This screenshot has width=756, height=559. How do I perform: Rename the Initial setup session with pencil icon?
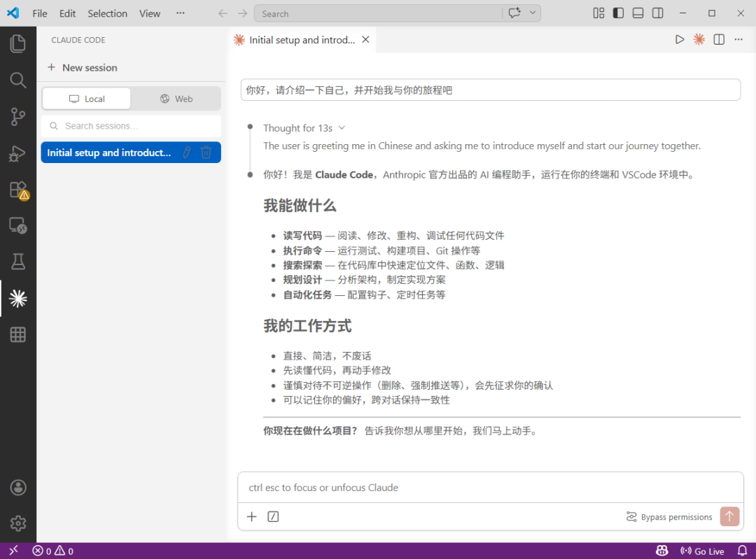coord(187,153)
